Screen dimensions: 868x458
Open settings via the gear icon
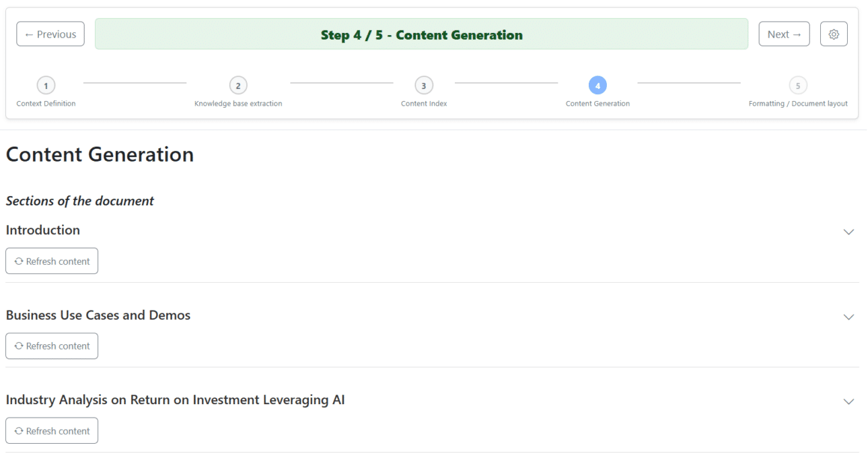tap(834, 34)
